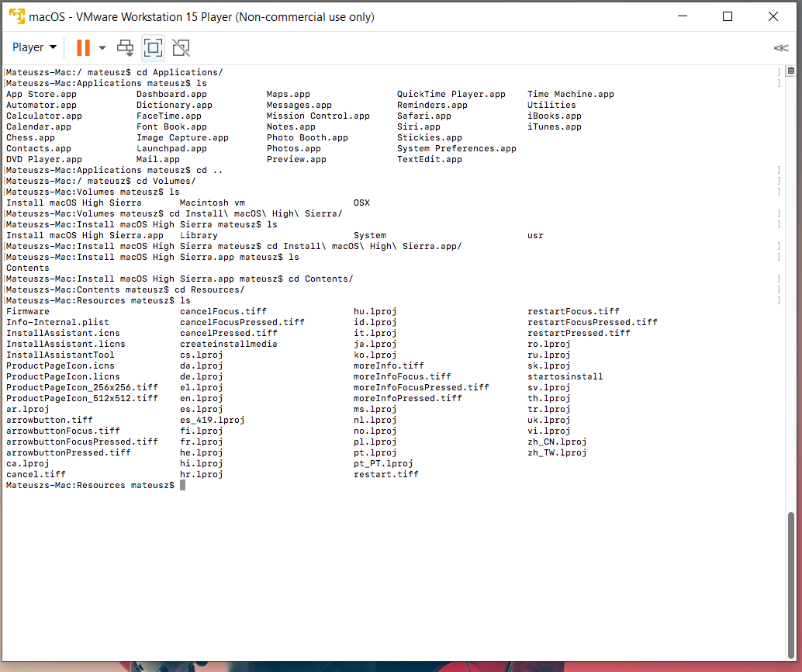Click Maps.app entry
The image size is (802, 672).
(x=289, y=94)
